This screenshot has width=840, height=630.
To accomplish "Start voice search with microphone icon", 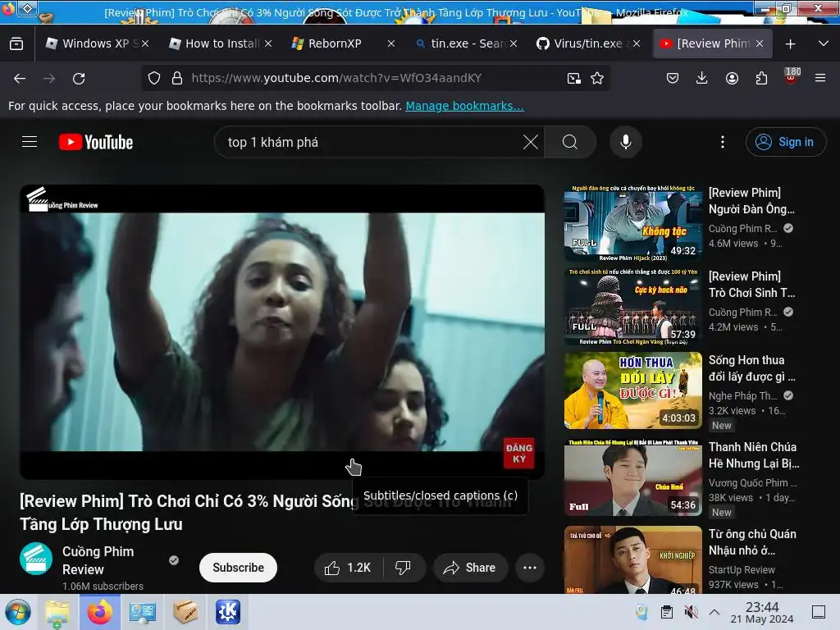I will pos(625,142).
